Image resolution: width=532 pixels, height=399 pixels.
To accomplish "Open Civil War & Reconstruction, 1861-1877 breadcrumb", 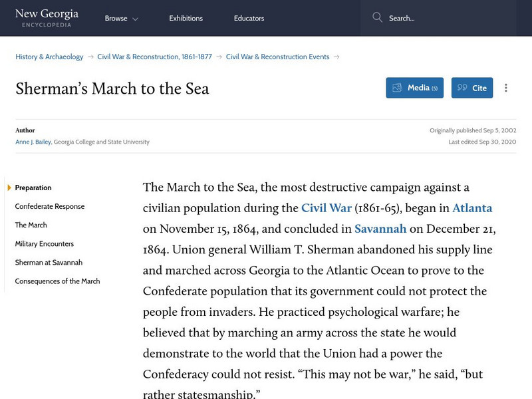I will point(154,57).
